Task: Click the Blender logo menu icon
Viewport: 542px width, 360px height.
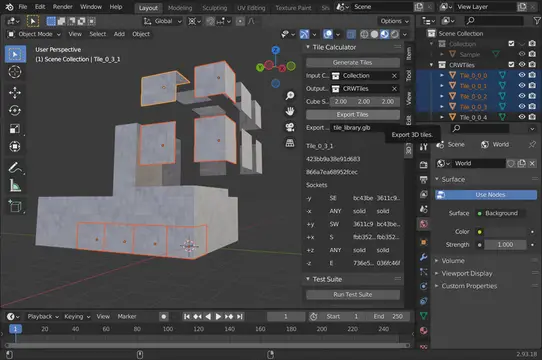Action: [x=9, y=7]
